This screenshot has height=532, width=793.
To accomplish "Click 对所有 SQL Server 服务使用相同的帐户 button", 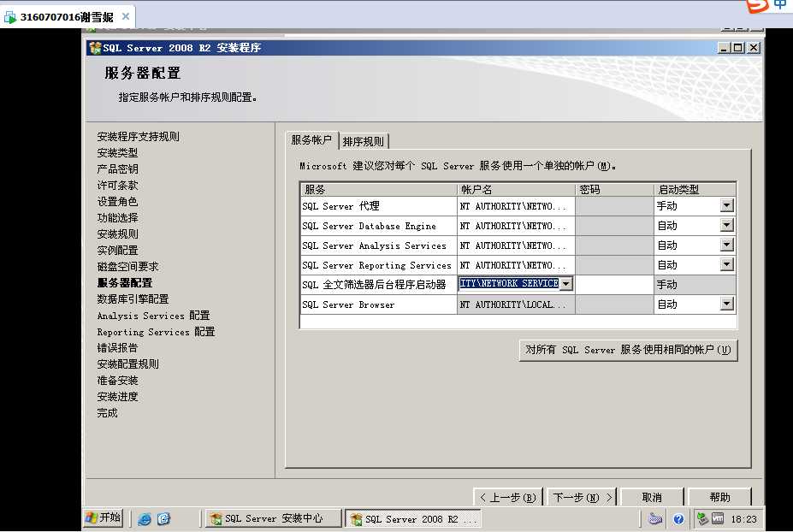I will tap(628, 350).
